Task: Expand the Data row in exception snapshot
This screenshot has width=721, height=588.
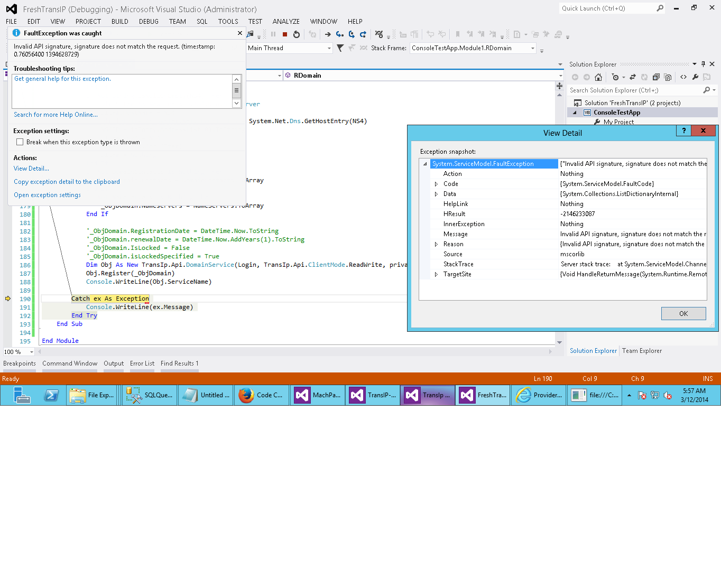Action: pyautogui.click(x=436, y=194)
